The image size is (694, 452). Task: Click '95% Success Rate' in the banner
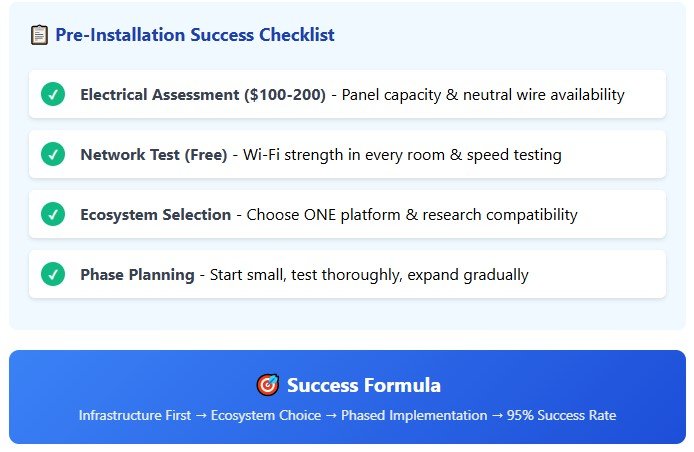point(561,415)
